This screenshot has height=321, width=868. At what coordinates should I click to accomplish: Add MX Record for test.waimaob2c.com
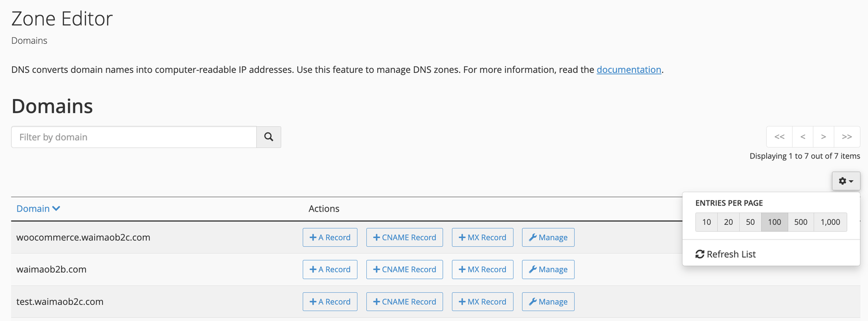482,301
